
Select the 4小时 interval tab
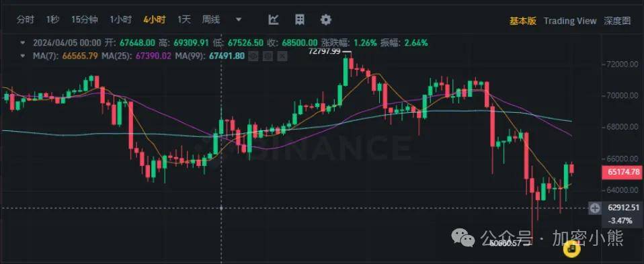tap(155, 19)
